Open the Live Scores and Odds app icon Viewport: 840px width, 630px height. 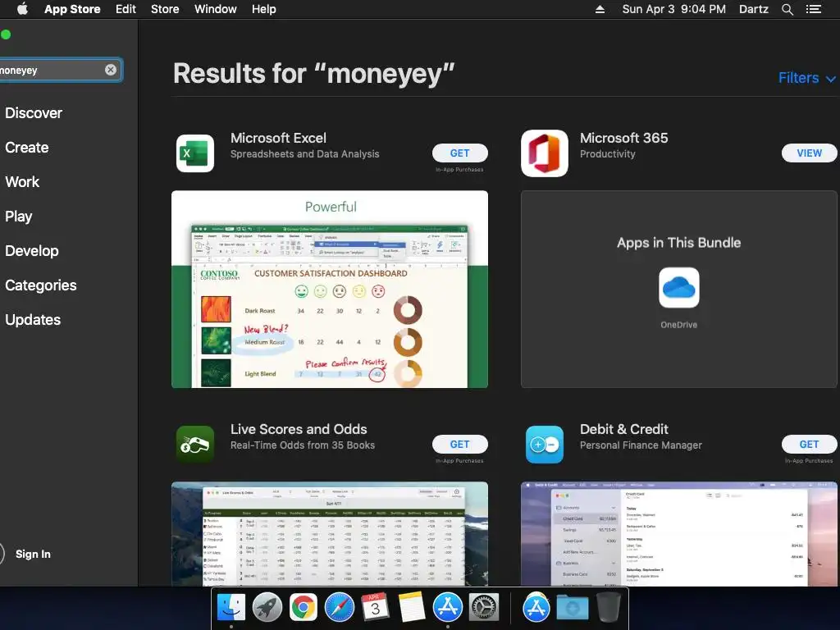[195, 444]
